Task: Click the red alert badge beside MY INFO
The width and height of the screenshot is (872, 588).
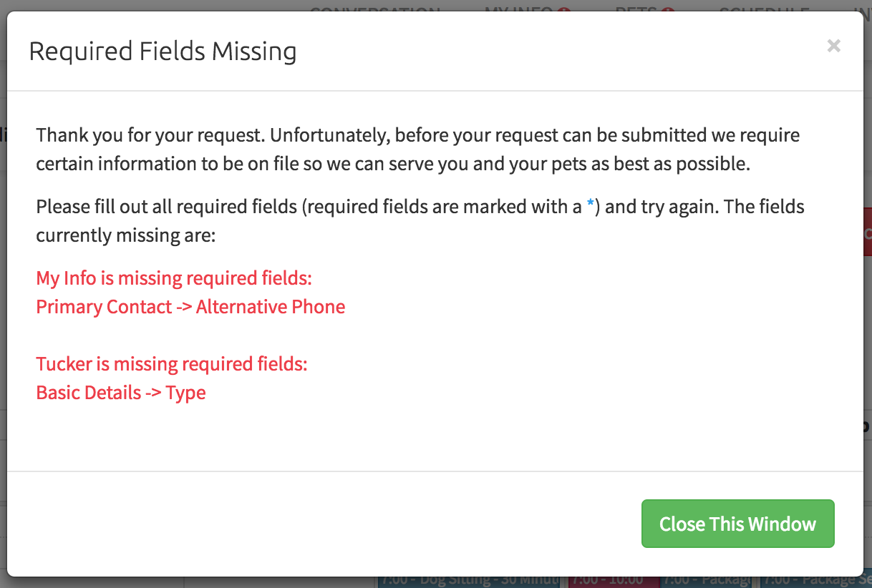Action: pyautogui.click(x=565, y=10)
